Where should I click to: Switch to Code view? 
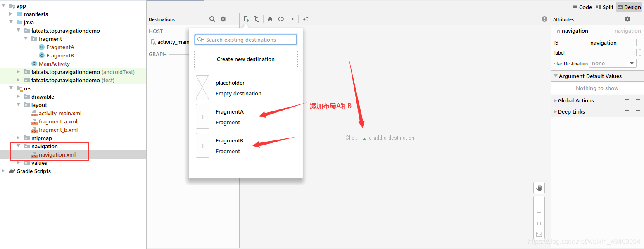coord(582,7)
